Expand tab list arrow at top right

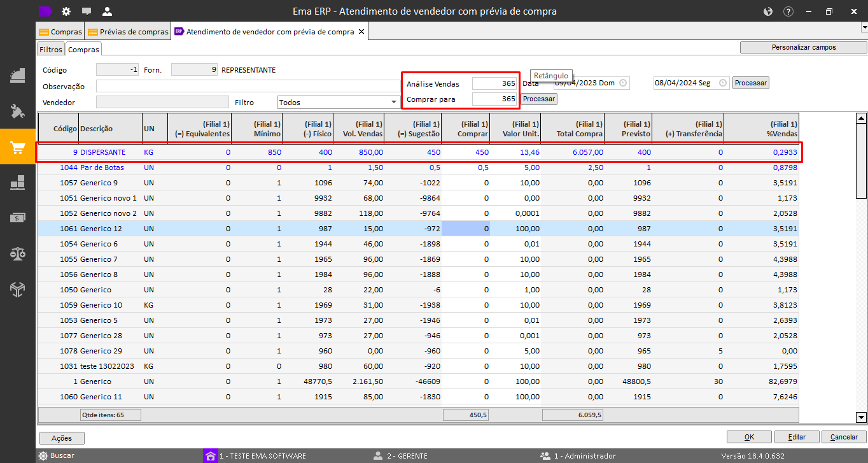[x=864, y=27]
